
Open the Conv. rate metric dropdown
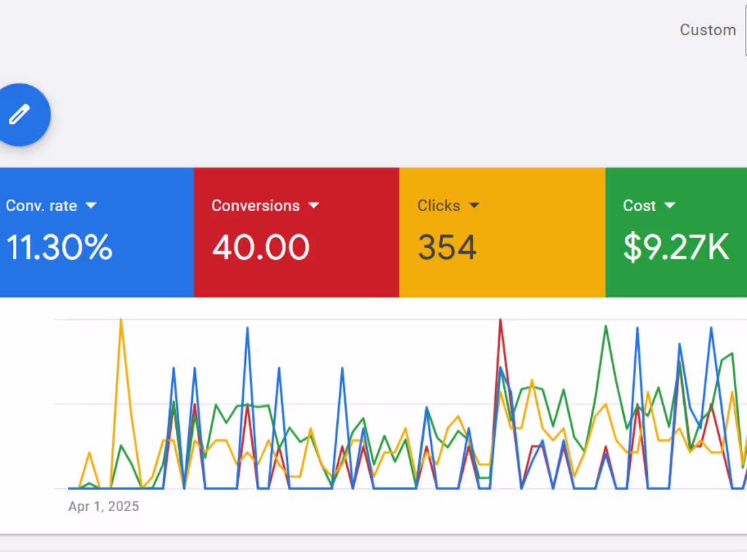click(92, 205)
